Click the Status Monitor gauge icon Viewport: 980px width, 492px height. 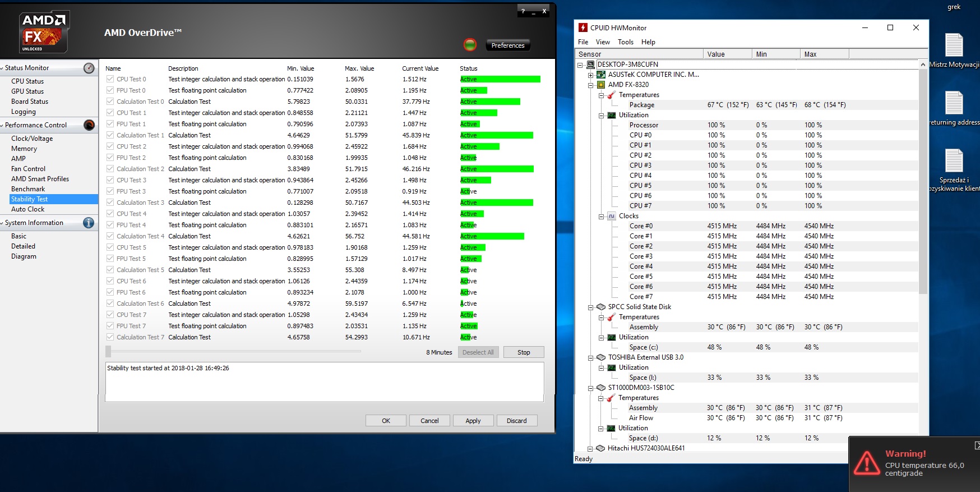(x=89, y=68)
